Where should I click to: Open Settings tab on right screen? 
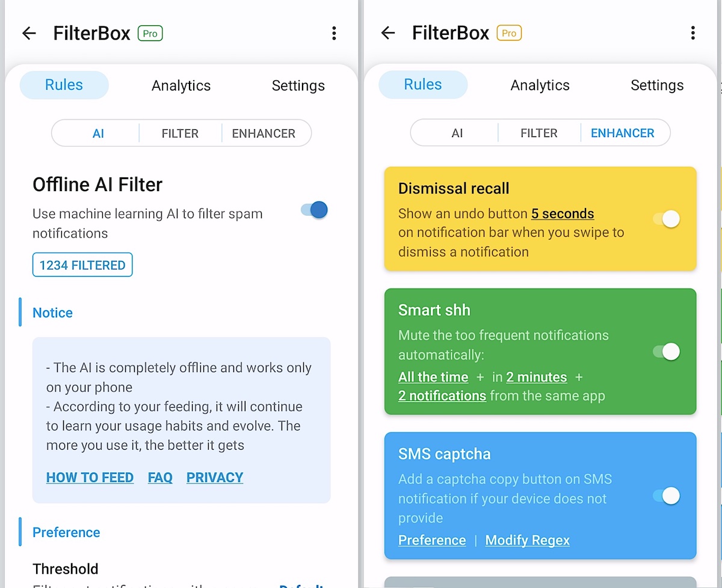pos(657,85)
